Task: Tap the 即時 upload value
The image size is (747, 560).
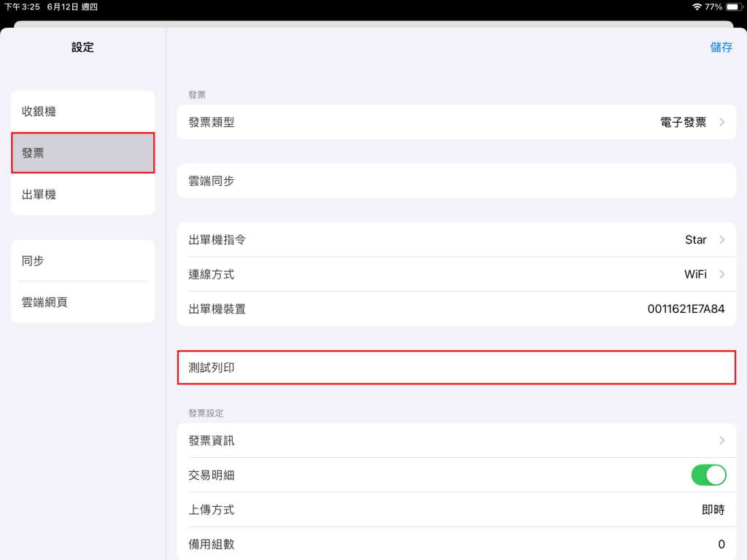Action: point(713,510)
